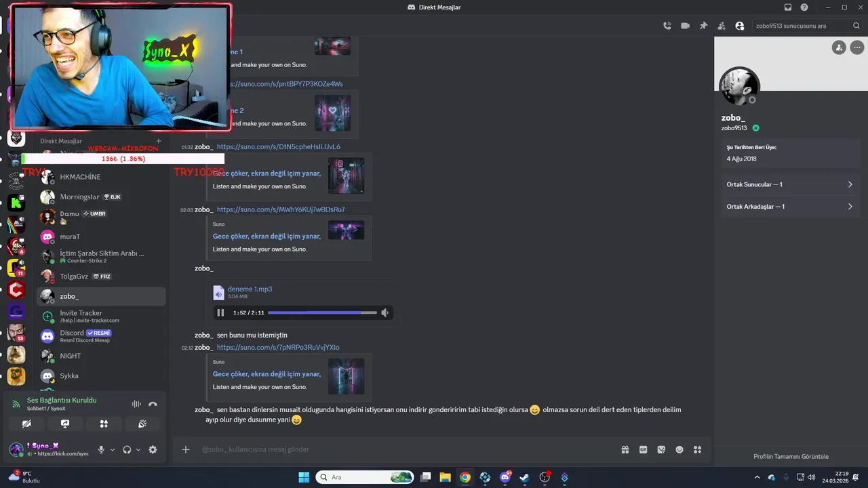Open HKMACHİNE direct message
The height and width of the screenshot is (488, 868).
coord(101,177)
